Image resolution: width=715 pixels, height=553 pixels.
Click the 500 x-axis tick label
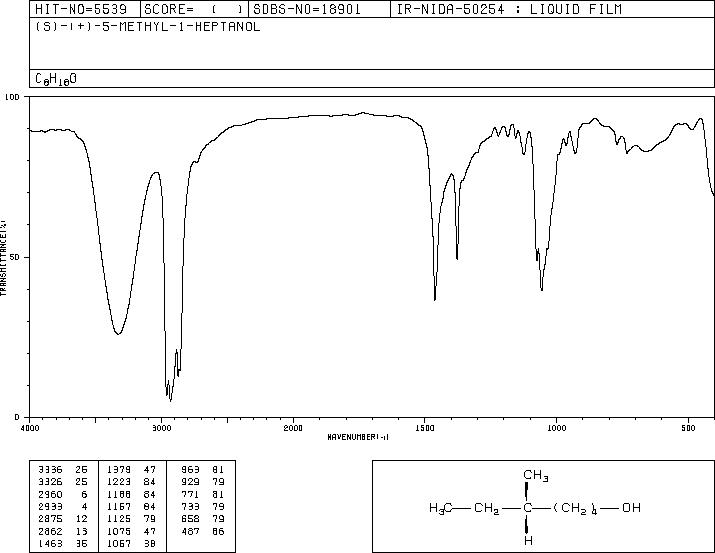pos(688,428)
